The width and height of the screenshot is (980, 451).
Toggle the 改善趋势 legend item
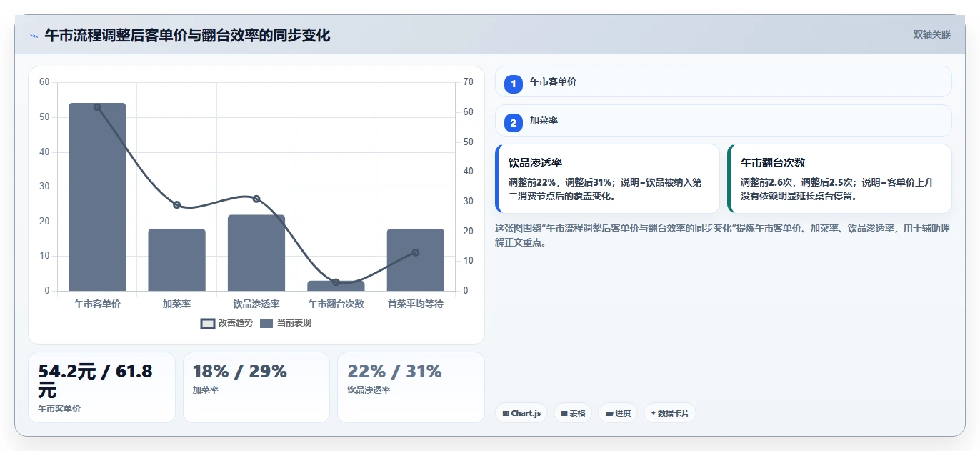(x=226, y=323)
